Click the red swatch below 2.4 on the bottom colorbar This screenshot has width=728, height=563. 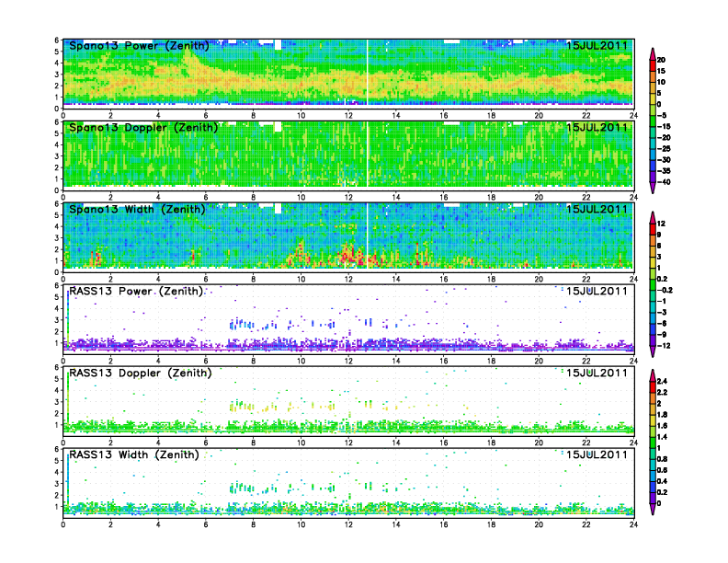[x=653, y=387]
